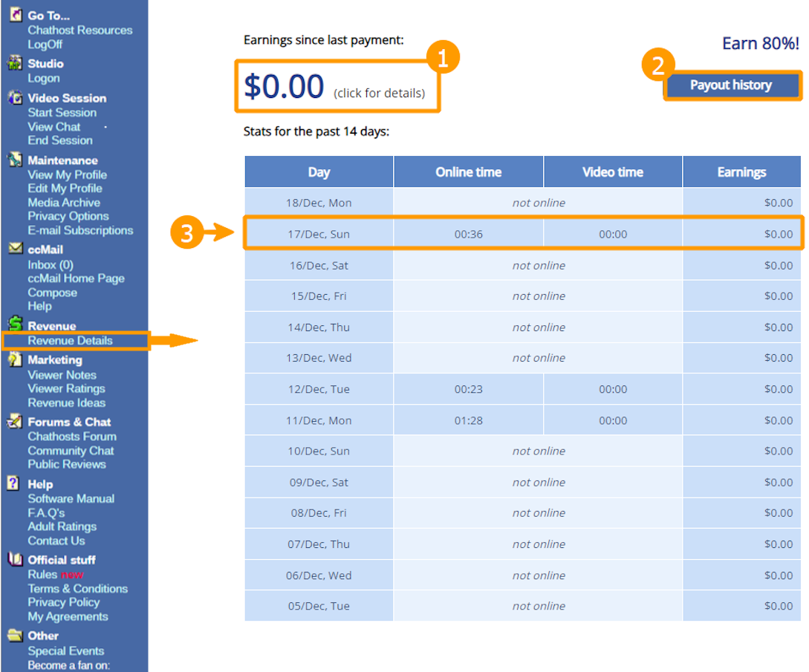Open ccMail Inbox (0)
Image resolution: width=809 pixels, height=672 pixels.
tap(51, 264)
